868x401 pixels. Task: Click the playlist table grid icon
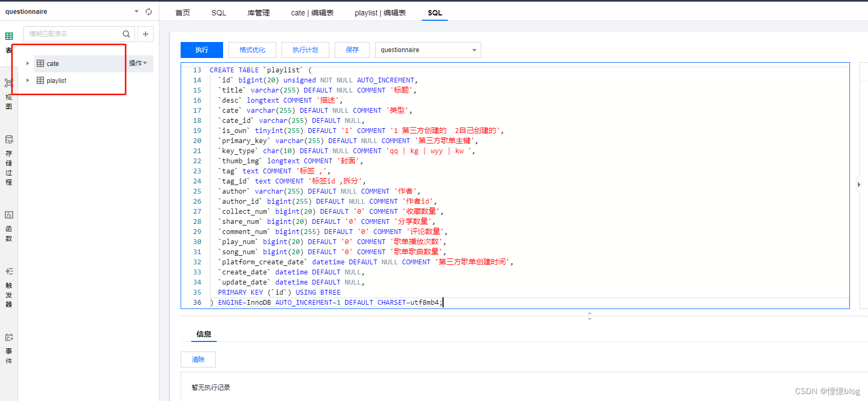tap(40, 80)
